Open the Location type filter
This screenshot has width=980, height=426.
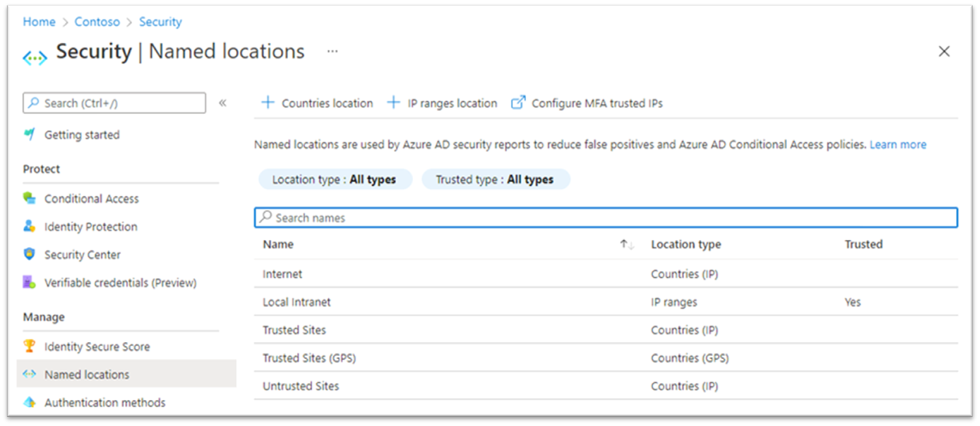point(334,180)
